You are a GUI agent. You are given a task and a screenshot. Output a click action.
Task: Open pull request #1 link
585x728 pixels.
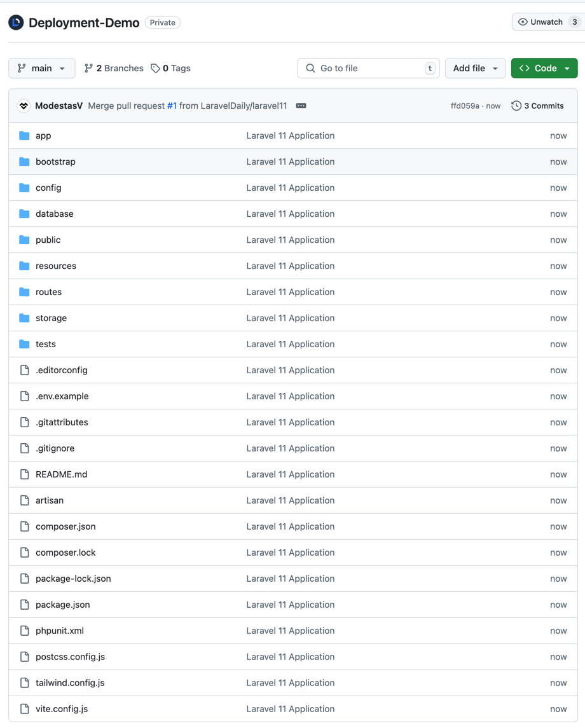[x=171, y=106]
